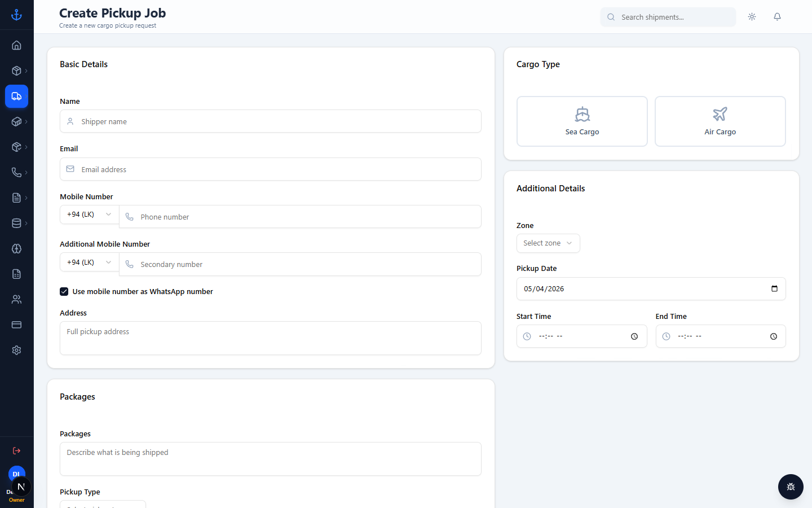This screenshot has height=508, width=812.
Task: Click the Phone number input field
Action: (x=300, y=217)
